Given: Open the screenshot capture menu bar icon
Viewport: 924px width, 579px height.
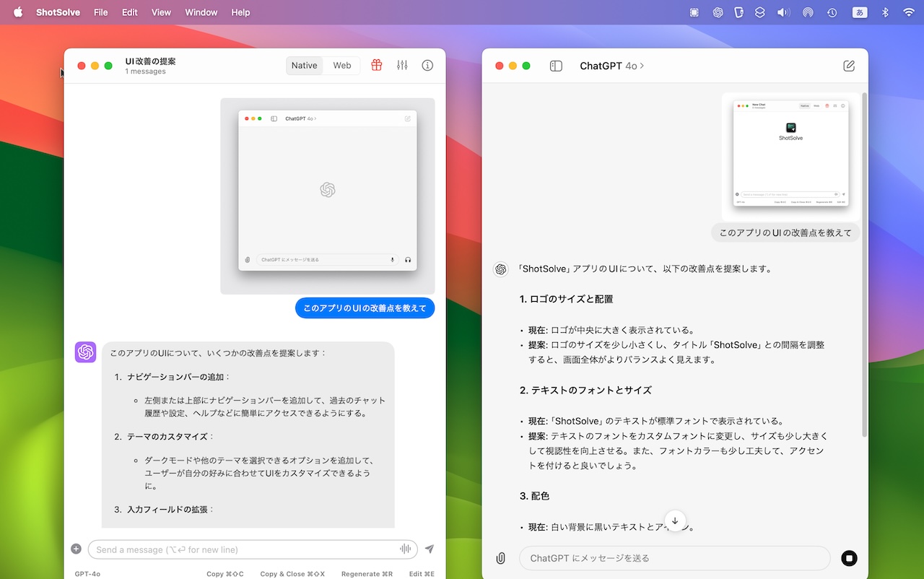Looking at the screenshot, I should click(694, 12).
